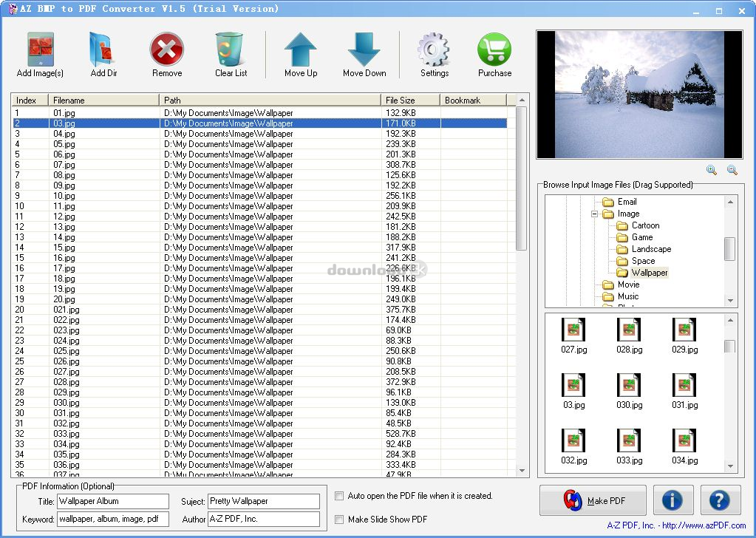Screen dimensions: 756x538
Task: Sort list by Path column header
Action: pyautogui.click(x=270, y=101)
